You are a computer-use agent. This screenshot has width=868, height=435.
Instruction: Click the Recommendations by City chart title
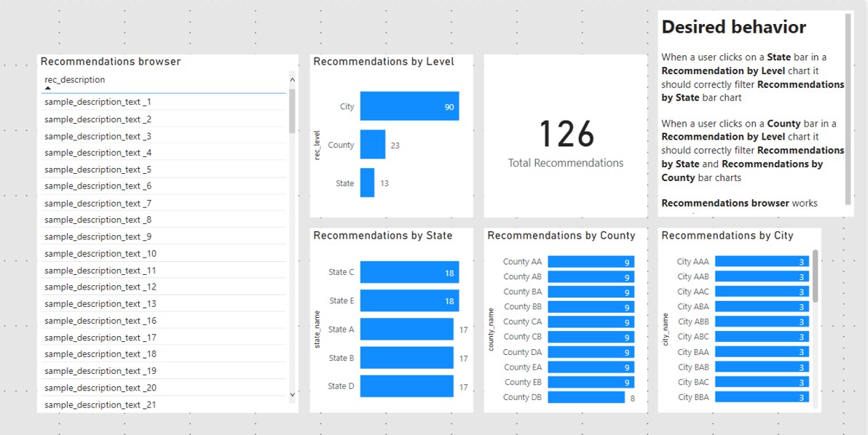coord(727,236)
